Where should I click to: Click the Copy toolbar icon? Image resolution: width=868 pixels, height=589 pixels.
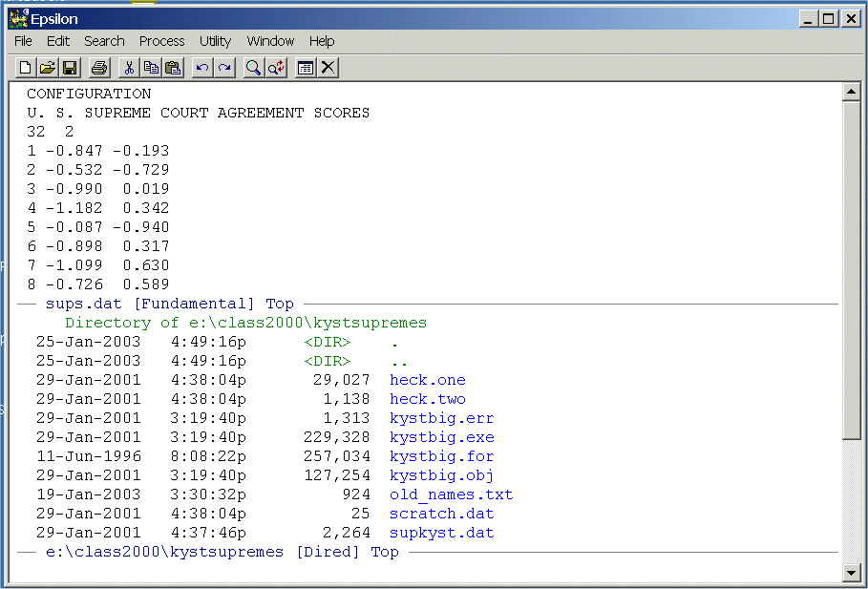[x=151, y=68]
